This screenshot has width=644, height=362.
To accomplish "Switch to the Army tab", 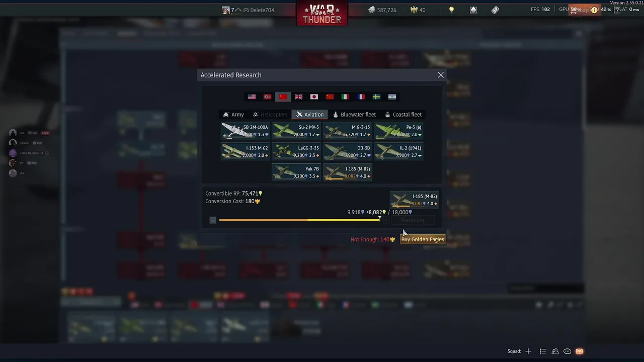I will tap(233, 115).
